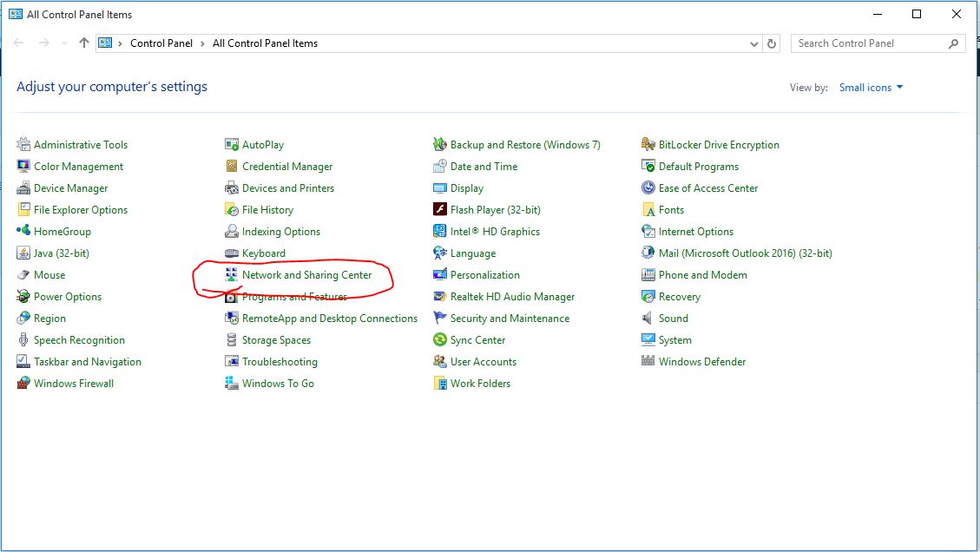Refresh the Control Panel view
Screen dimensions: 980x552
[772, 43]
